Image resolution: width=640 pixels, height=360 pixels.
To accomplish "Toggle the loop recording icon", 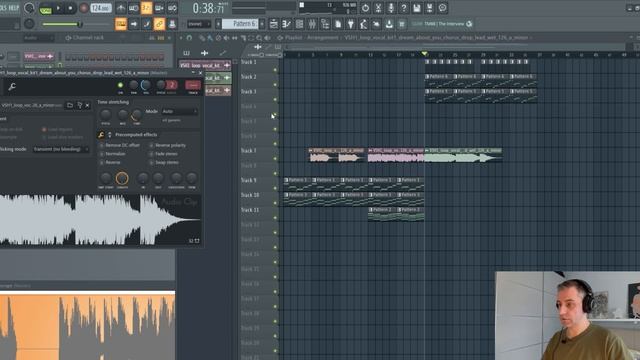I will tap(172, 8).
